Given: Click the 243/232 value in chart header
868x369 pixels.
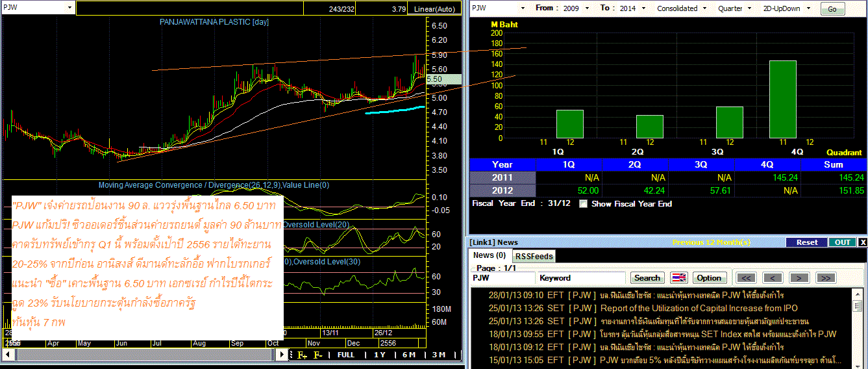Looking at the screenshot, I should tap(343, 9).
